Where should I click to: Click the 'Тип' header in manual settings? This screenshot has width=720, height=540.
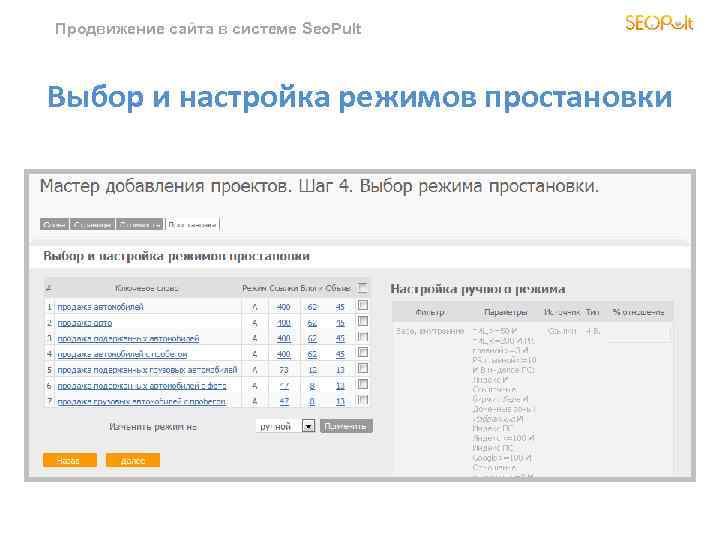(593, 312)
